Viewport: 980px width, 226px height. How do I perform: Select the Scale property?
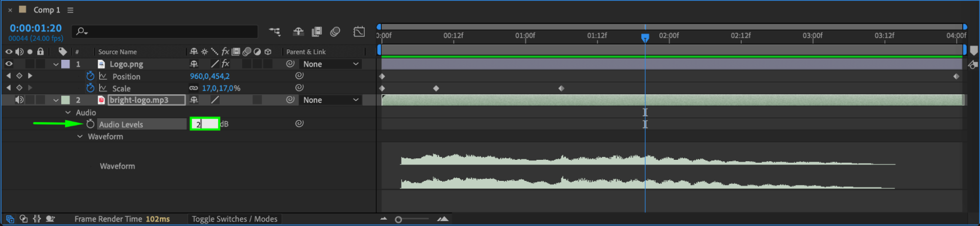coord(121,89)
